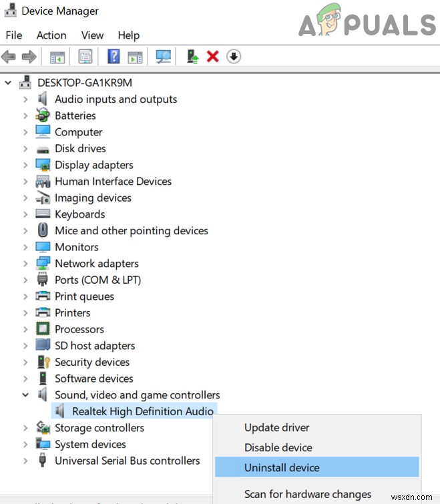Update device driver toolbar icon
The width and height of the screenshot is (440, 504).
tap(192, 57)
